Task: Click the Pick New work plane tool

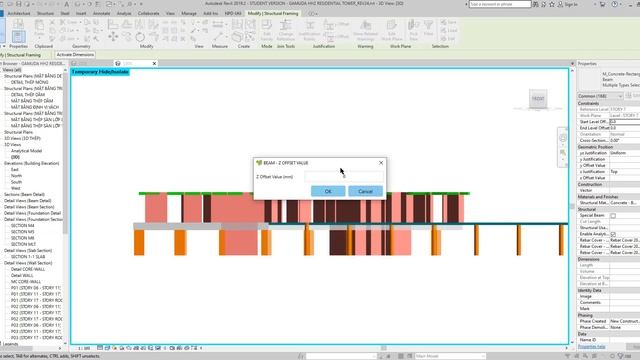Action: pyautogui.click(x=413, y=30)
